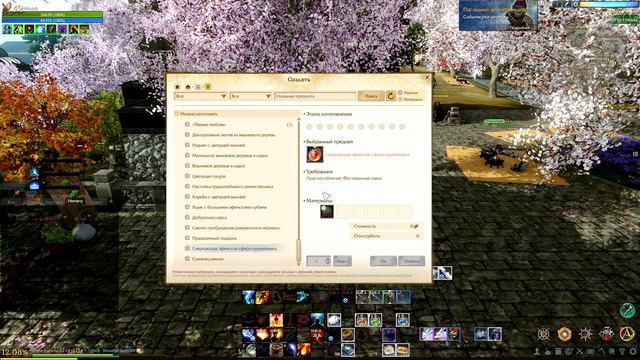This screenshot has width=640, height=360.
Task: Use the green potion hotbar slot
Action: (376, 320)
